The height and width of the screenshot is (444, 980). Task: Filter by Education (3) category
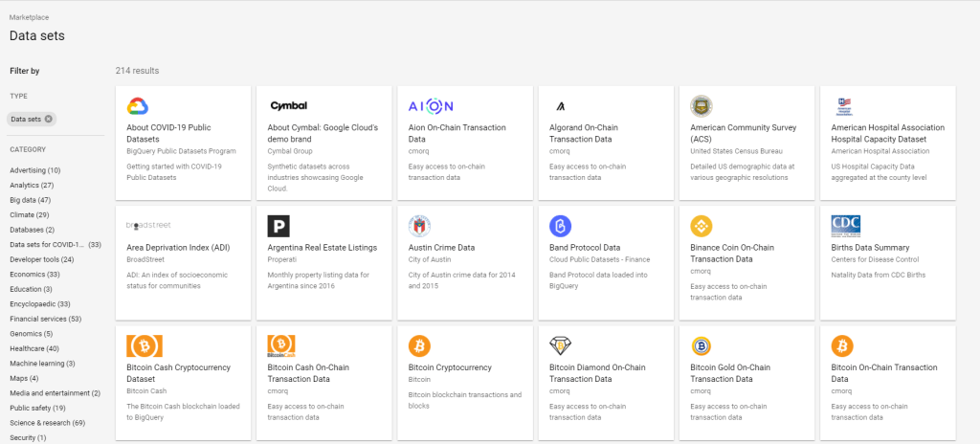(x=32, y=290)
